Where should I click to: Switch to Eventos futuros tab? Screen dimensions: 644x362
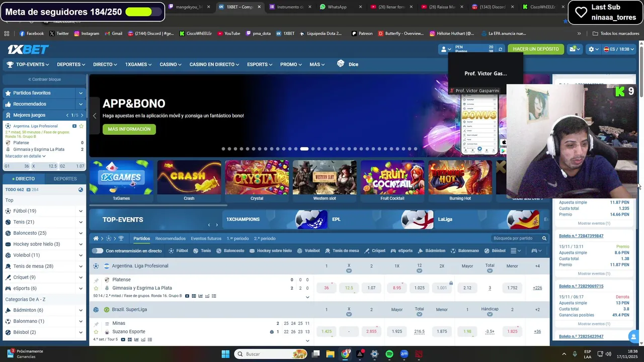[206, 238]
